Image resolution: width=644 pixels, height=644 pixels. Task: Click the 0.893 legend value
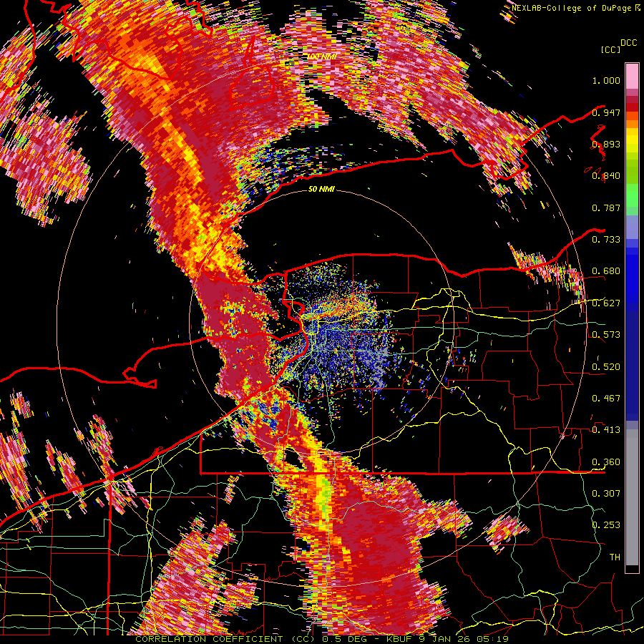606,144
